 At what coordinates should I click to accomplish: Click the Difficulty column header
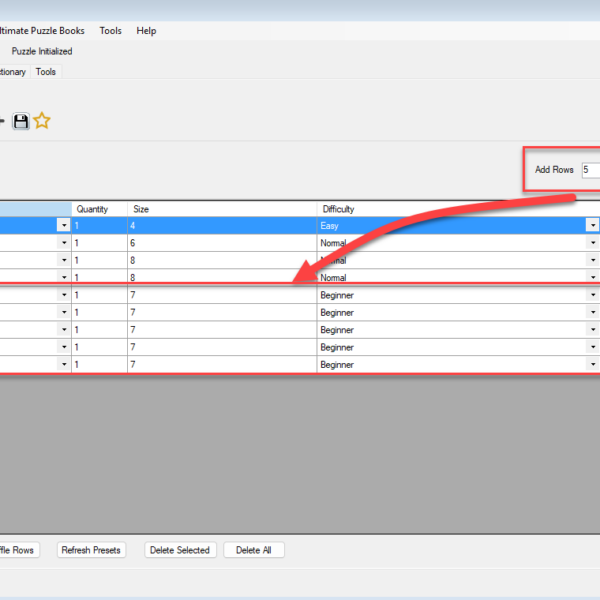click(x=450, y=209)
